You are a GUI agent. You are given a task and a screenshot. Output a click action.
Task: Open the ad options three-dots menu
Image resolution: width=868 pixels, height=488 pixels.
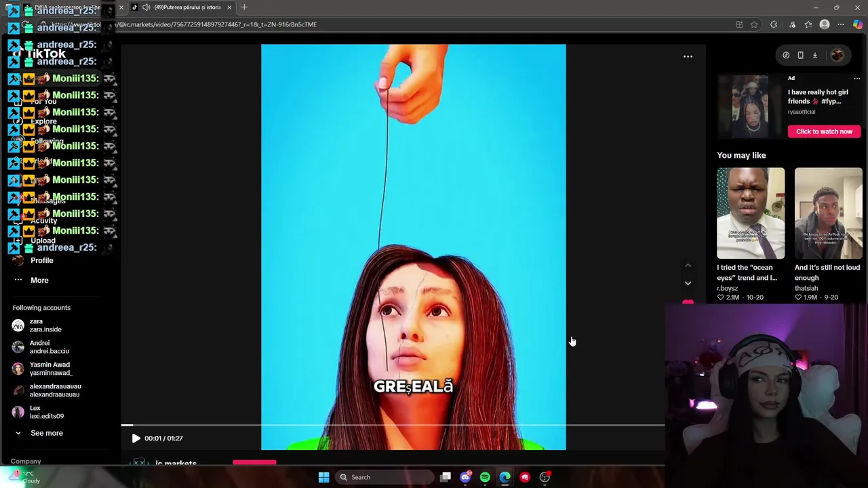pos(856,79)
